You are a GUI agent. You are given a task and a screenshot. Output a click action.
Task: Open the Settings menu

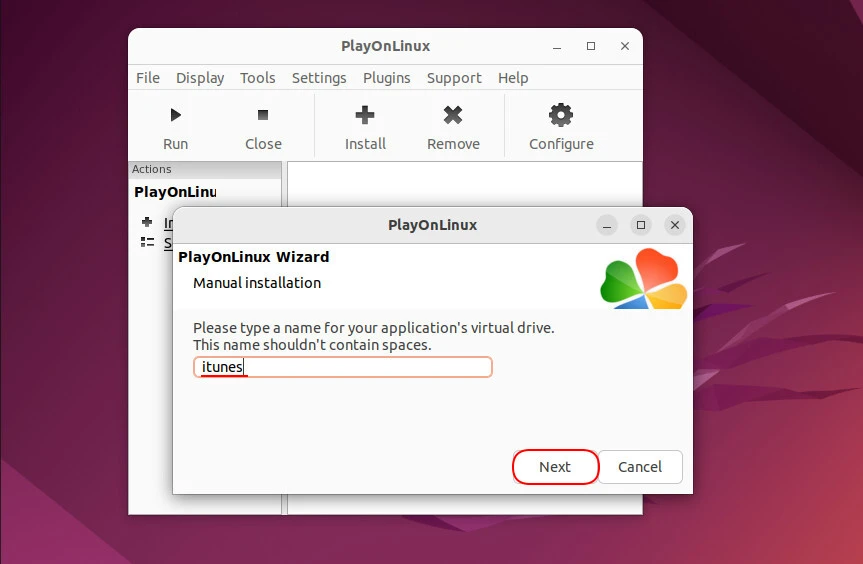click(x=319, y=78)
